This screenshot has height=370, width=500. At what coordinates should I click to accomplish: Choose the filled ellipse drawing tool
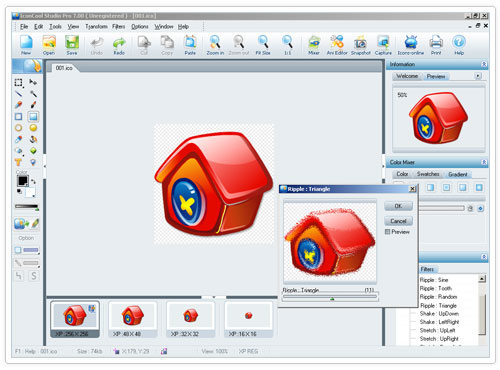click(33, 128)
